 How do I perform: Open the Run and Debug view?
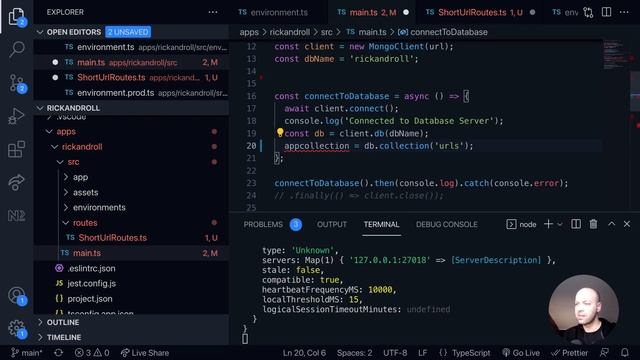pyautogui.click(x=16, y=116)
